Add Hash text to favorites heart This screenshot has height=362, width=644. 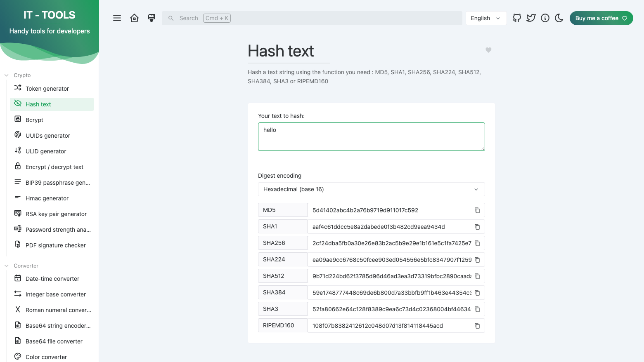(x=488, y=50)
